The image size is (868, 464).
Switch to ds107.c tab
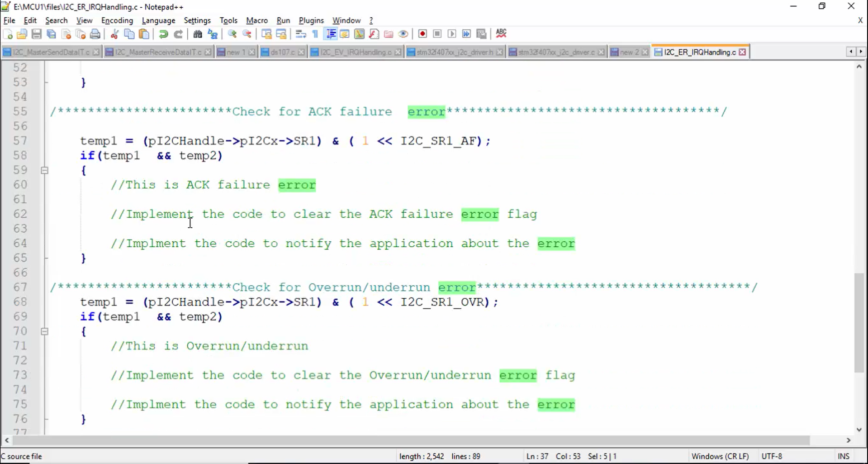pos(283,53)
